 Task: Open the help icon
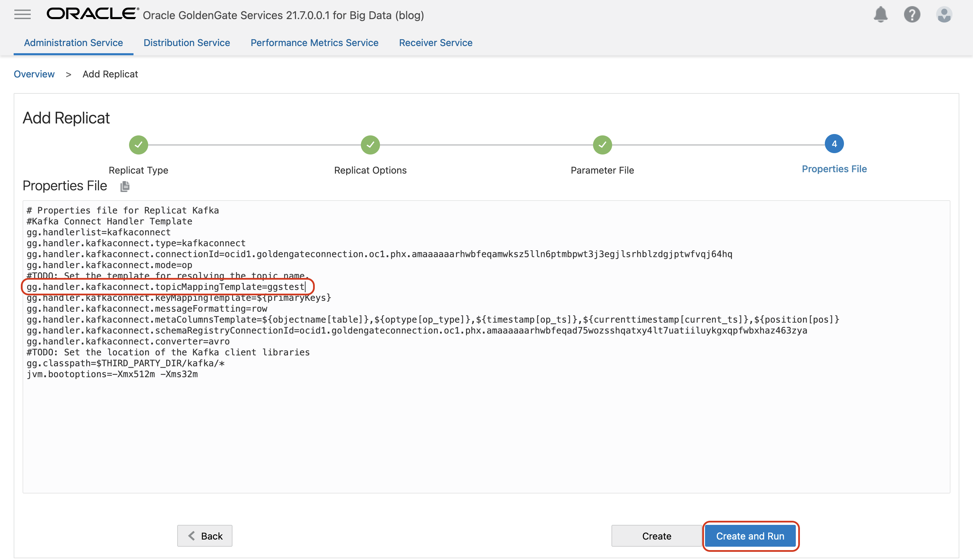coord(912,15)
